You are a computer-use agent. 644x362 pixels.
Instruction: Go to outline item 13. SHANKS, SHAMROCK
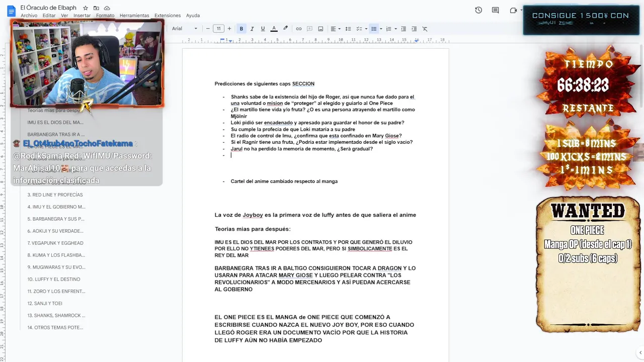click(56, 315)
